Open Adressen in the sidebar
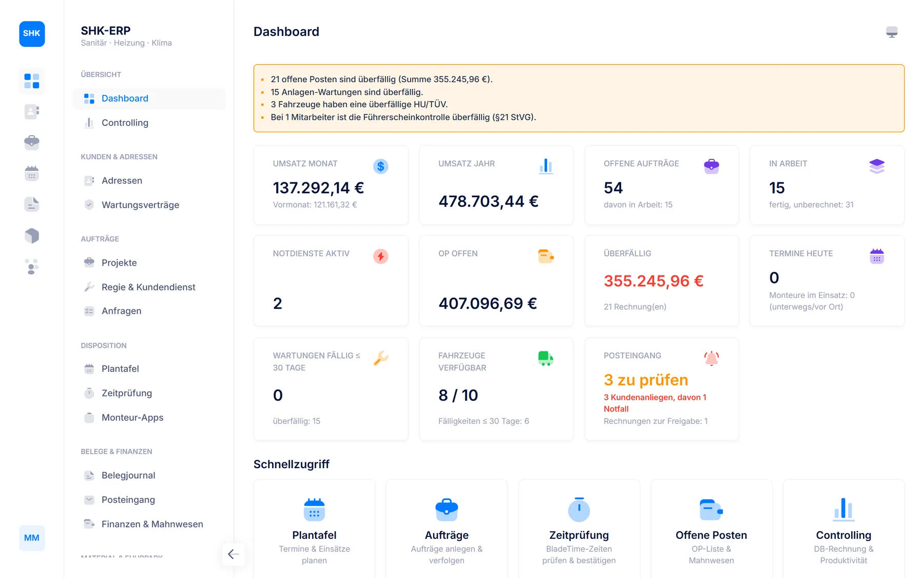 tap(149, 181)
